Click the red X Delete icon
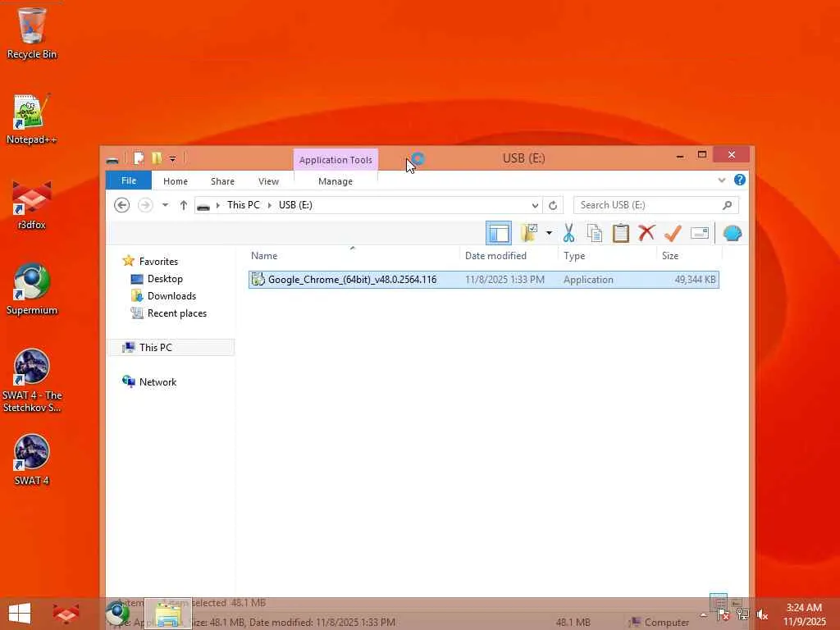 click(x=646, y=233)
